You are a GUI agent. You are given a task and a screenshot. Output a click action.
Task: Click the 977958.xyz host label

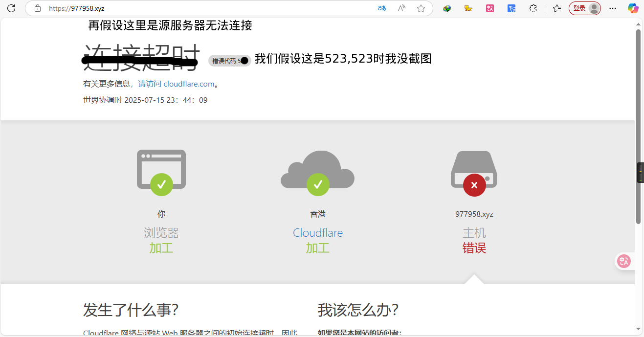(474, 214)
